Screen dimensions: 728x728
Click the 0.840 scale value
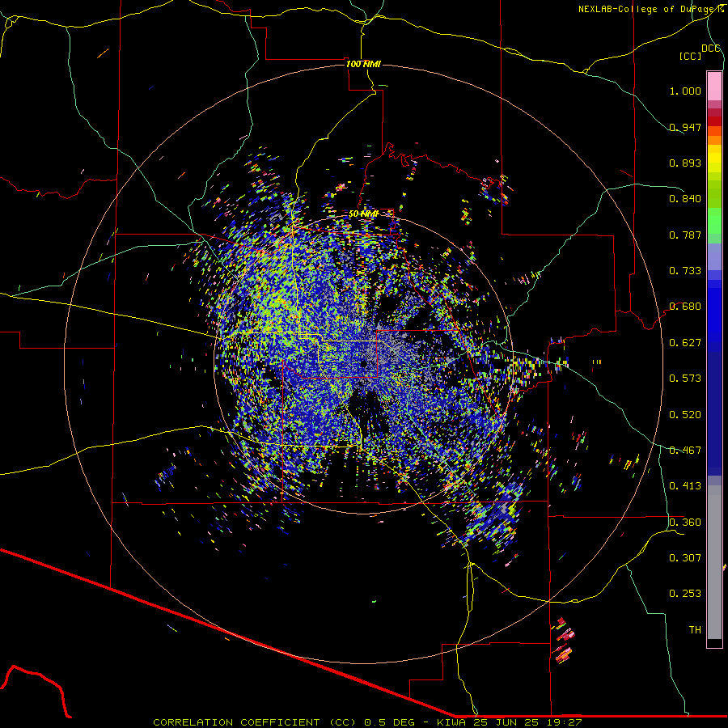tap(685, 199)
